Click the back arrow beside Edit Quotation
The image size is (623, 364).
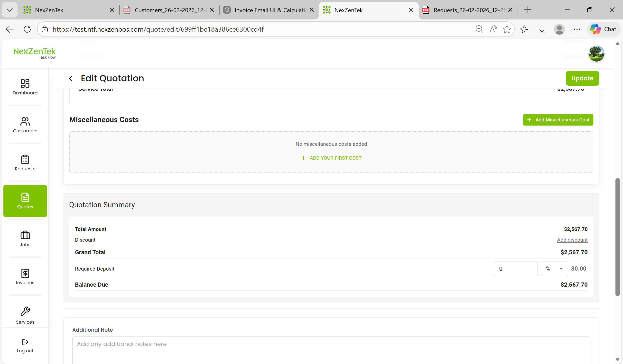point(71,78)
